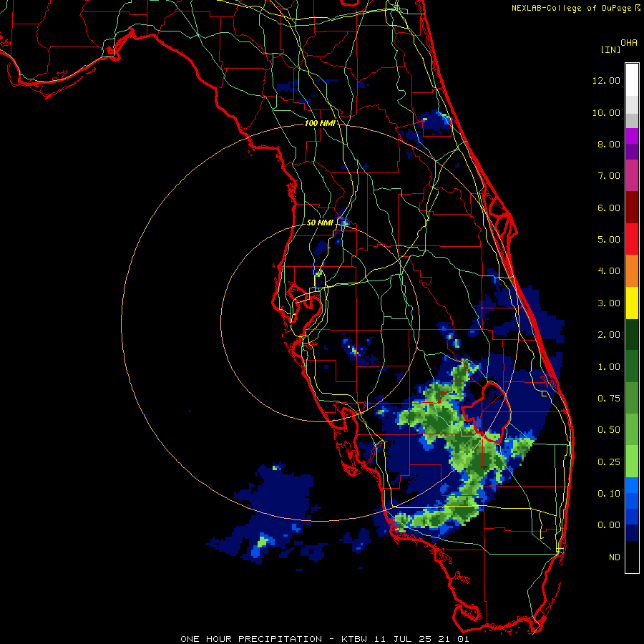
Task: Click the OHA product code label
Action: 629,43
